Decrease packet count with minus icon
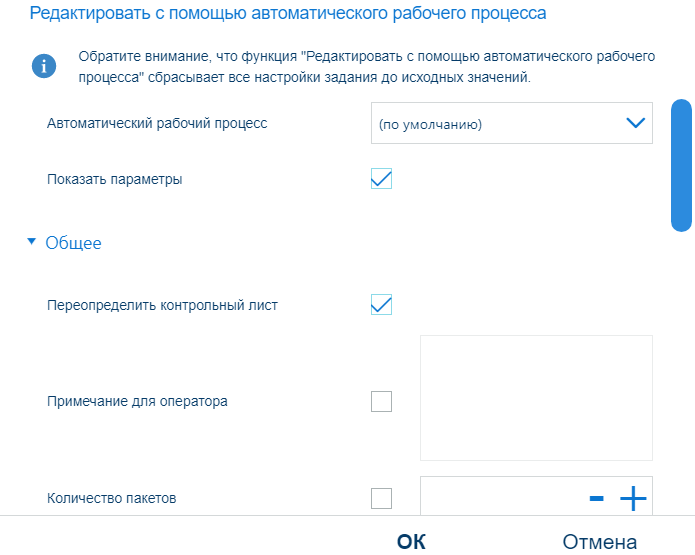This screenshot has height=555, width=695. tap(596, 498)
